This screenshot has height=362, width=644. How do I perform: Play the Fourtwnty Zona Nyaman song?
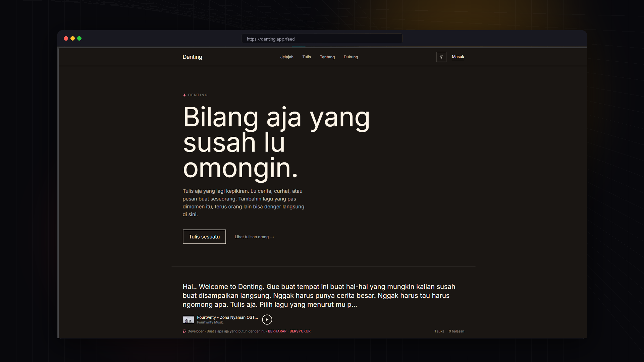coord(267,319)
